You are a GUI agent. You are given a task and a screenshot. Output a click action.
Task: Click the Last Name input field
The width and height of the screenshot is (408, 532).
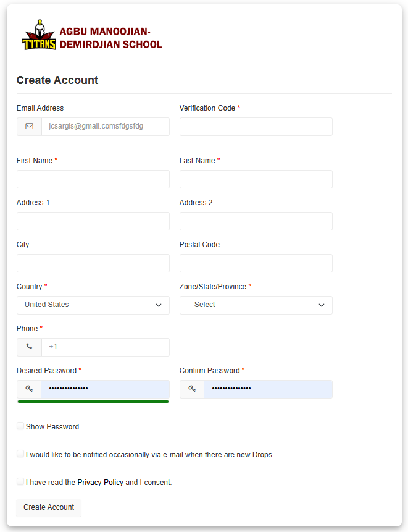click(256, 179)
